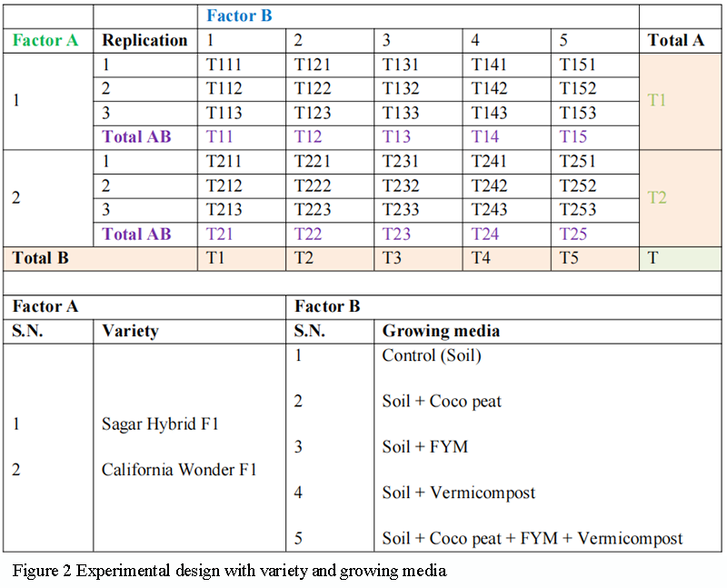This screenshot has height=588, width=727.
Task: Select the California Wonder F1 variety
Action: (179, 470)
